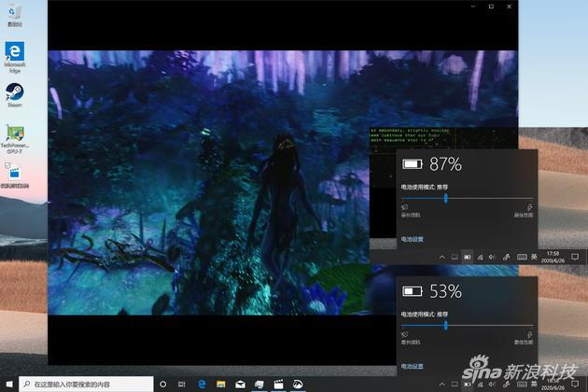Image resolution: width=588 pixels, height=392 pixels.
Task: Open the TechPowerUp GPU-Z desktop shortcut
Action: coord(15,139)
